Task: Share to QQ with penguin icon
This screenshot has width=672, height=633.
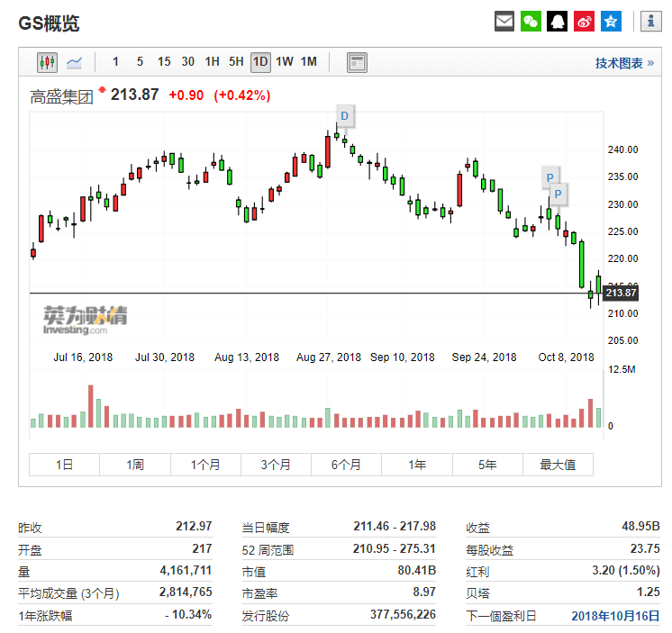Action: pyautogui.click(x=558, y=22)
